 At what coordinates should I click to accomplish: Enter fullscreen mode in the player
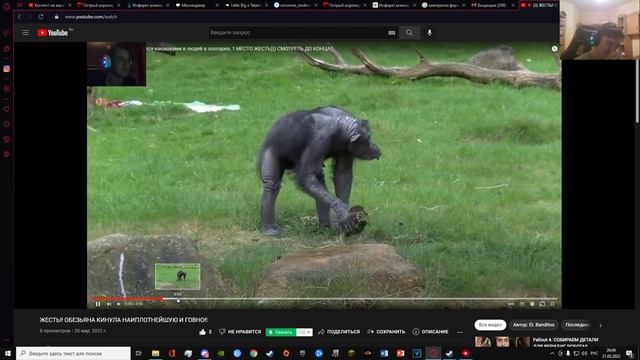coord(552,304)
